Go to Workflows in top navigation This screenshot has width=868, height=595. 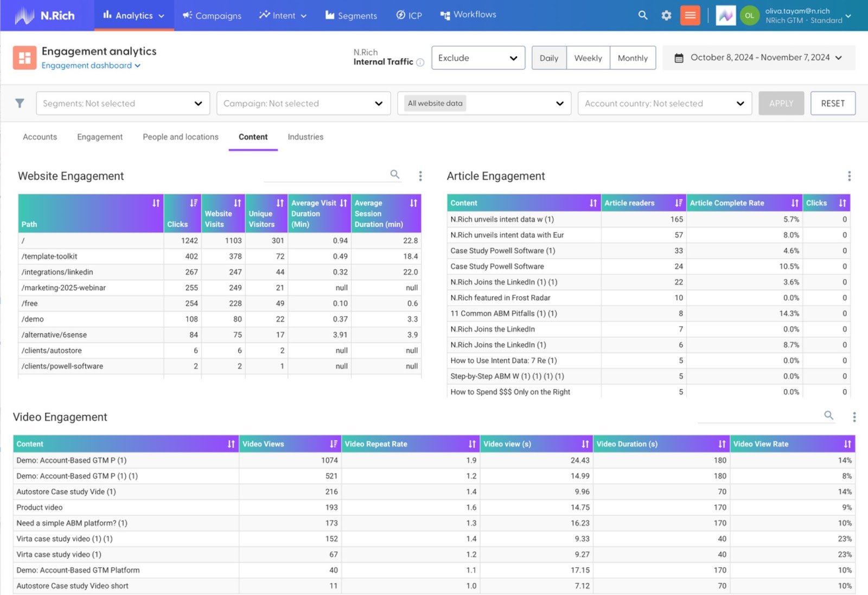point(468,15)
